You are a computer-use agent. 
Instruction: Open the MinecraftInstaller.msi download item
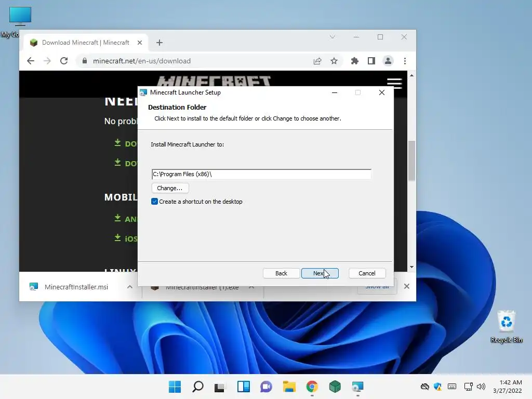pyautogui.click(x=76, y=287)
